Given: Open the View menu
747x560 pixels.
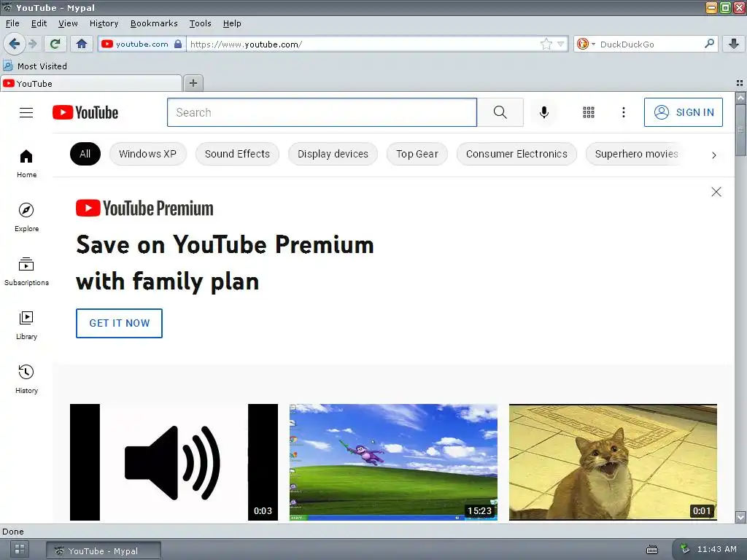Looking at the screenshot, I should coord(68,23).
